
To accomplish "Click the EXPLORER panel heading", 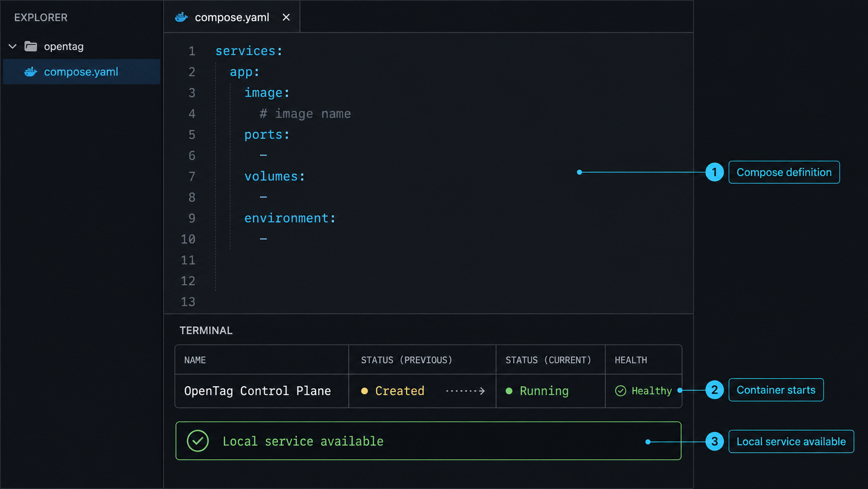I will (x=41, y=18).
